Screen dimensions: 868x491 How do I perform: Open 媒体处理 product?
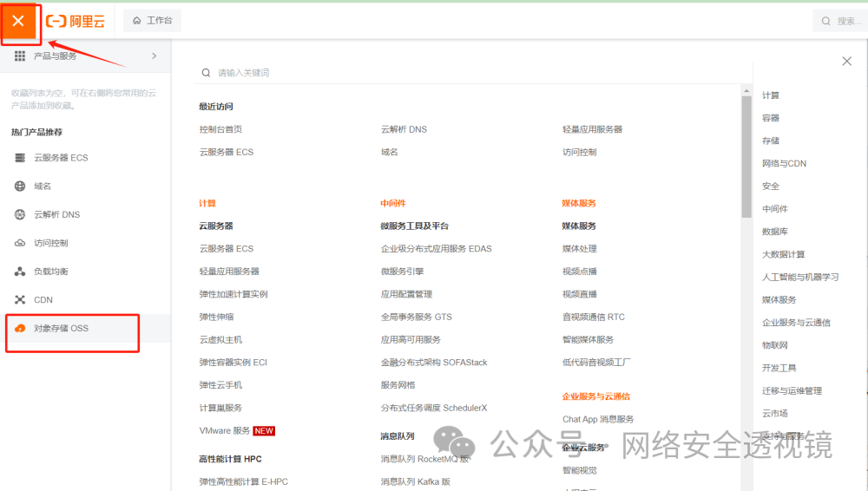(580, 249)
